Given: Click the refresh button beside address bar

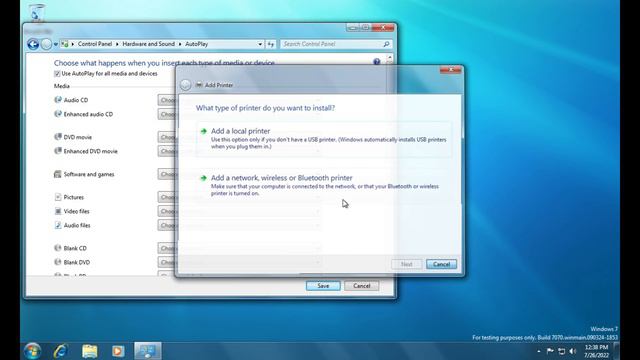Looking at the screenshot, I should (x=271, y=44).
